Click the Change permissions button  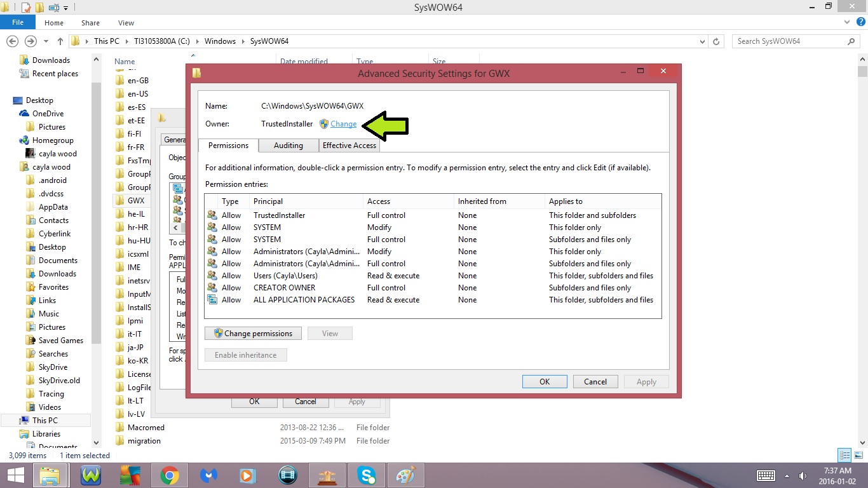253,333
